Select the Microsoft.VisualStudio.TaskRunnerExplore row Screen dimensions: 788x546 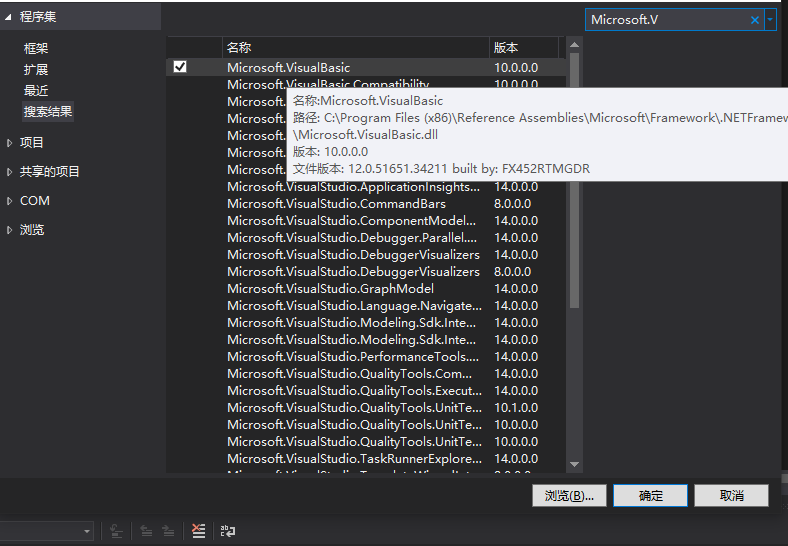pyautogui.click(x=366, y=459)
